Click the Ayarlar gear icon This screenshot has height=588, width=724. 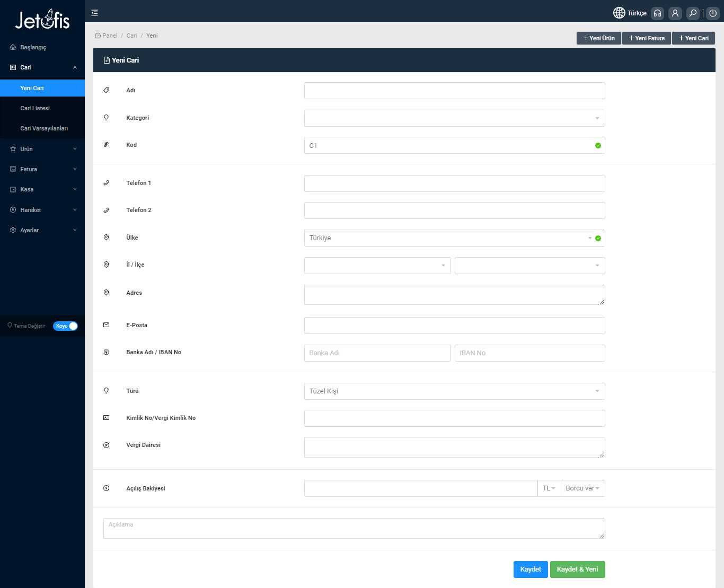[13, 230]
